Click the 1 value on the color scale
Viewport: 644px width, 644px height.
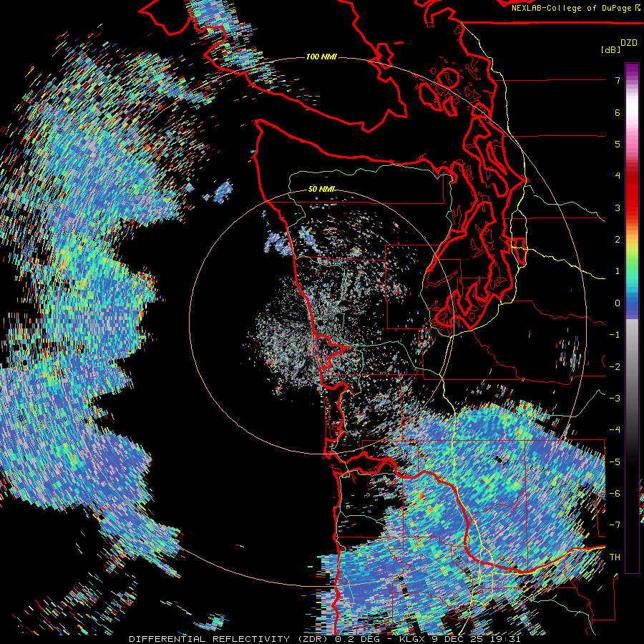618,271
